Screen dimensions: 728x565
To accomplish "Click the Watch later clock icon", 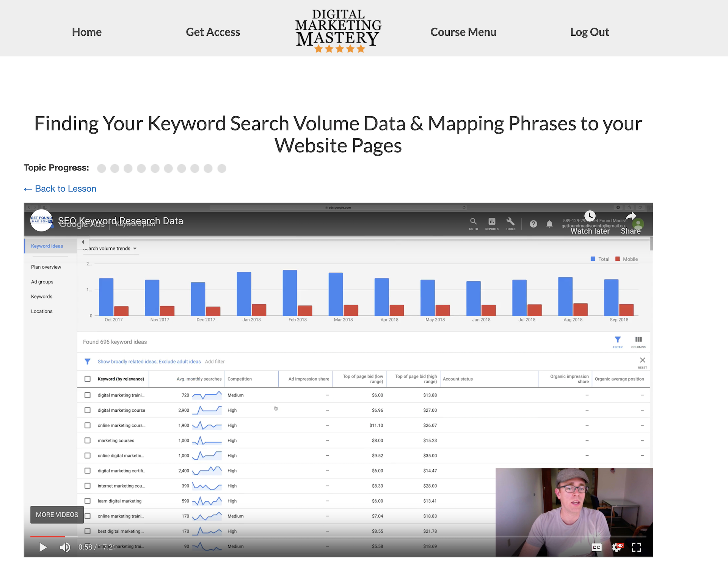I will pos(590,216).
